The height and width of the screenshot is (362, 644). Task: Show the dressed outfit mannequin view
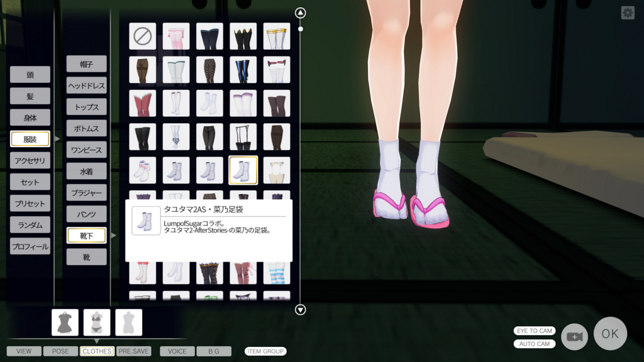click(65, 322)
